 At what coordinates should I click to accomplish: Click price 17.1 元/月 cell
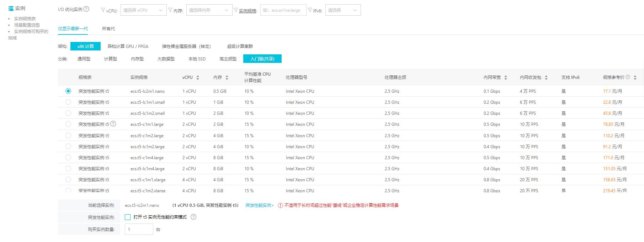tap(612, 91)
